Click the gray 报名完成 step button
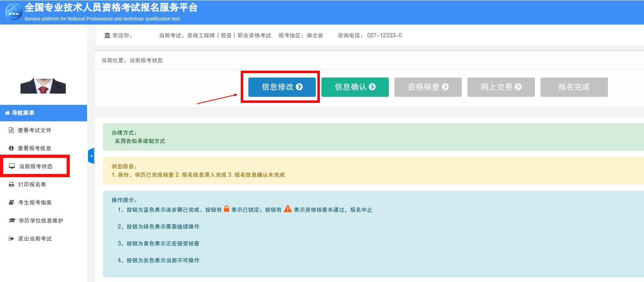 tap(574, 87)
